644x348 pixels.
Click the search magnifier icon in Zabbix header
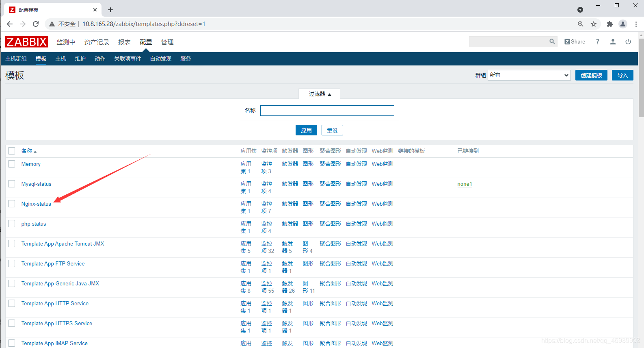click(x=552, y=41)
